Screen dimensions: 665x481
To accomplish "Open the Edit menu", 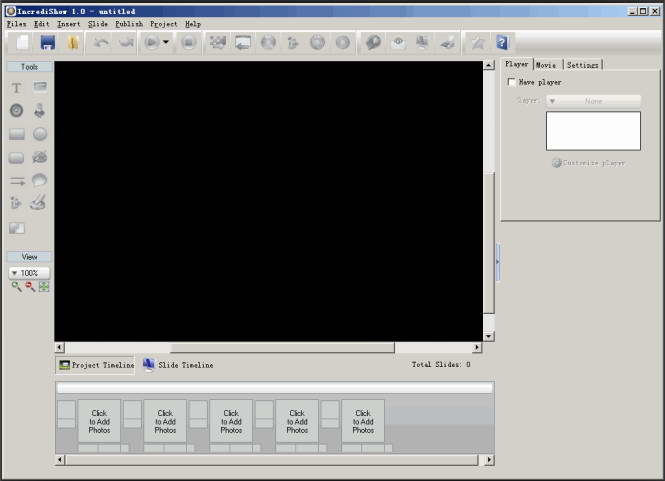I will (42, 24).
